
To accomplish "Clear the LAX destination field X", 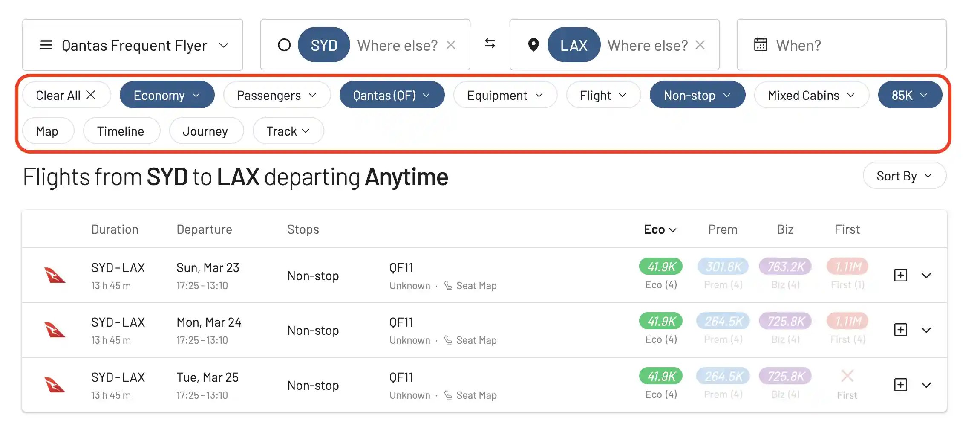I will (x=700, y=45).
